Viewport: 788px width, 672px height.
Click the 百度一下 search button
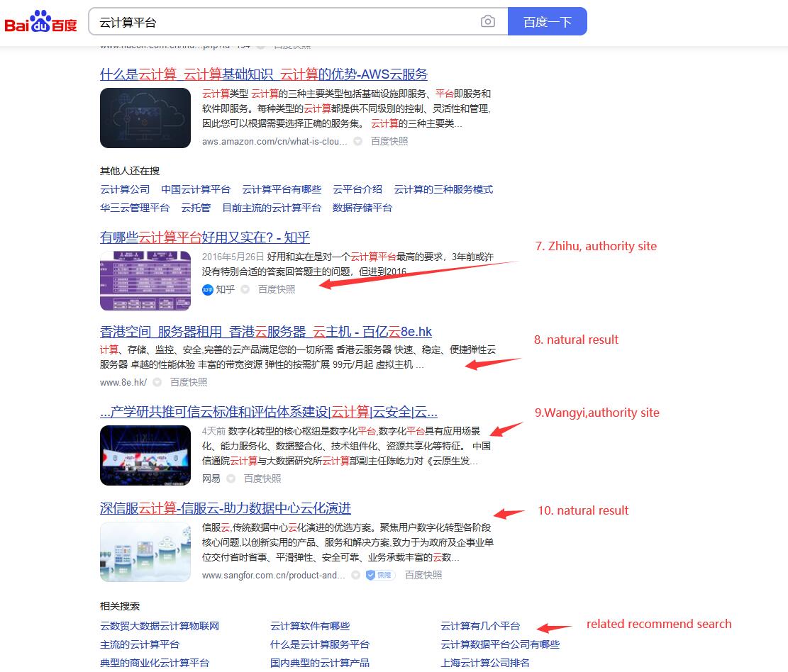[548, 21]
